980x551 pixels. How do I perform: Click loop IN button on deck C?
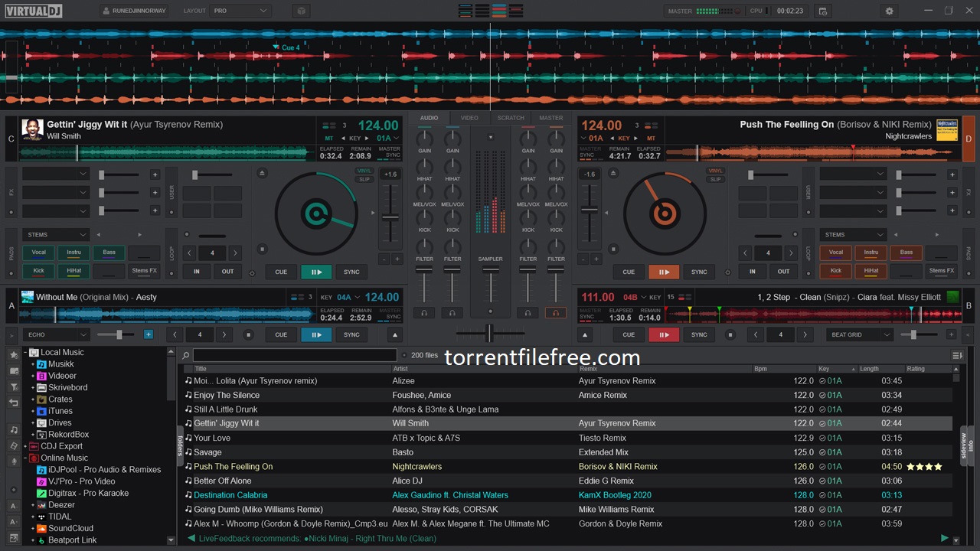coord(197,272)
